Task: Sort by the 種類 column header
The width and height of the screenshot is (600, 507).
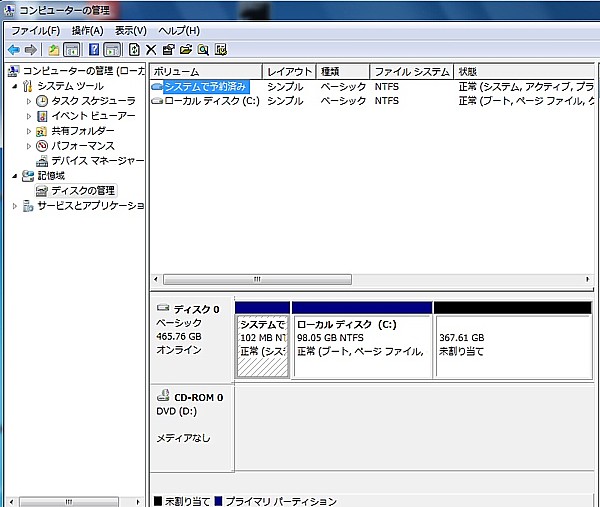Action: (x=343, y=72)
